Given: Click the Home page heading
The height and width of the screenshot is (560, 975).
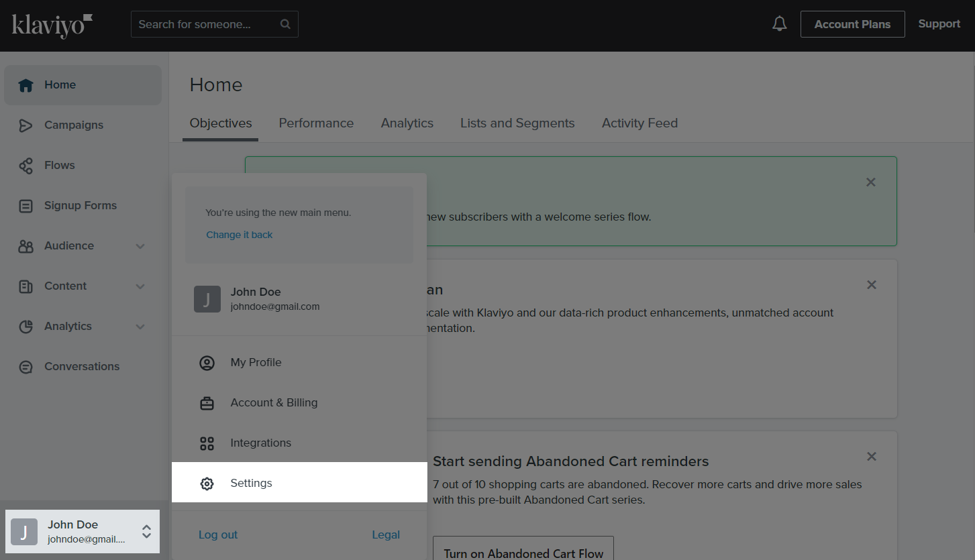Looking at the screenshot, I should pos(216,85).
